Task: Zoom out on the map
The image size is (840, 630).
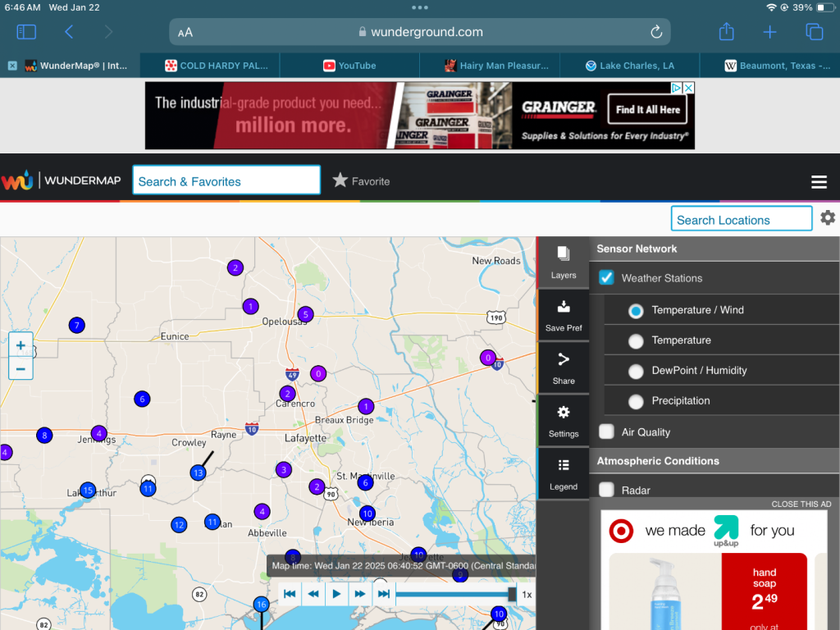Action: coord(21,369)
